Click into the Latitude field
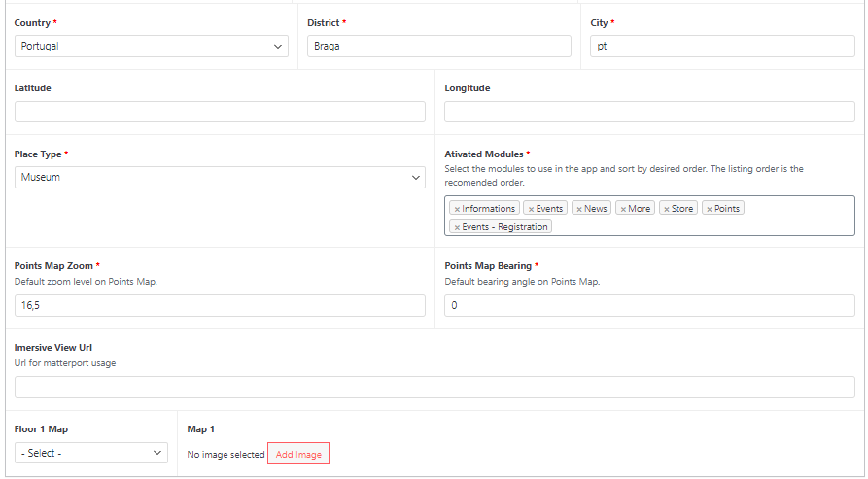This screenshot has height=479, width=868. tap(220, 112)
